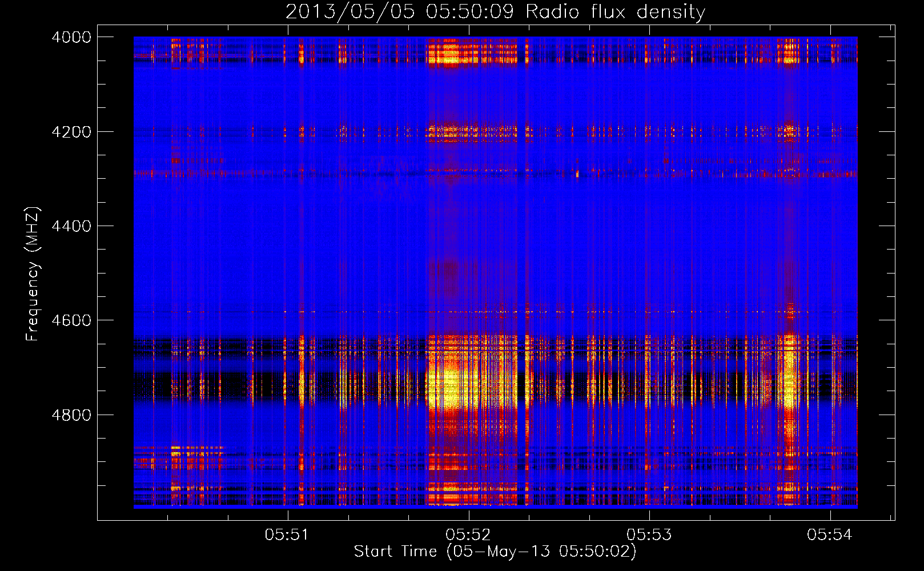Click the 4000 MHz emission band at 05:52
Viewport: 924px width, 571px height.
click(451, 51)
